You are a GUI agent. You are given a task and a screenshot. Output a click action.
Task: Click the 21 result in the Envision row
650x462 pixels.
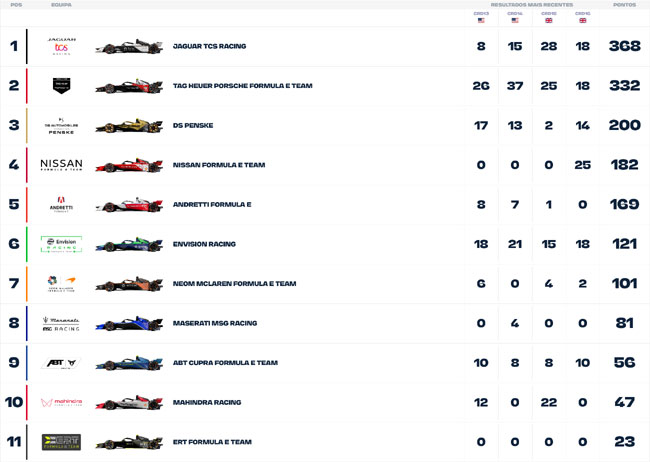(515, 244)
